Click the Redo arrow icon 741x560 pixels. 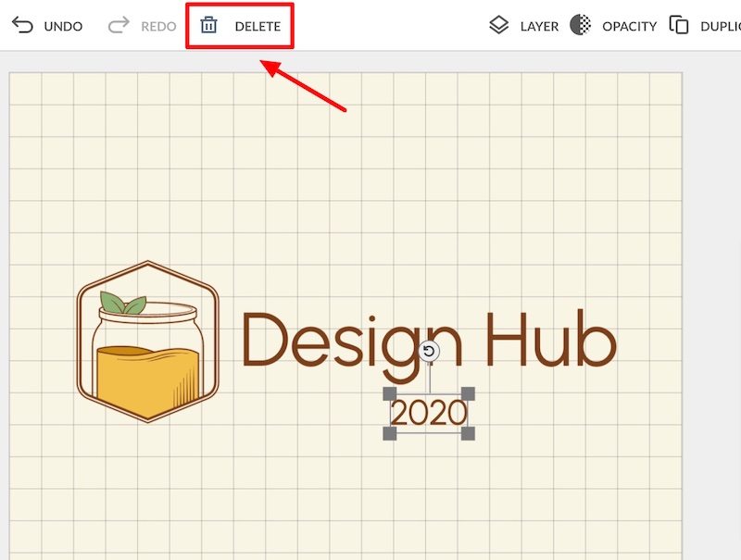119,25
